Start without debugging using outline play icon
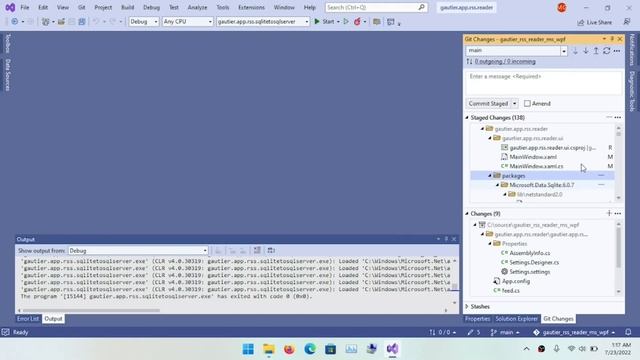640x360 pixels. click(x=346, y=22)
